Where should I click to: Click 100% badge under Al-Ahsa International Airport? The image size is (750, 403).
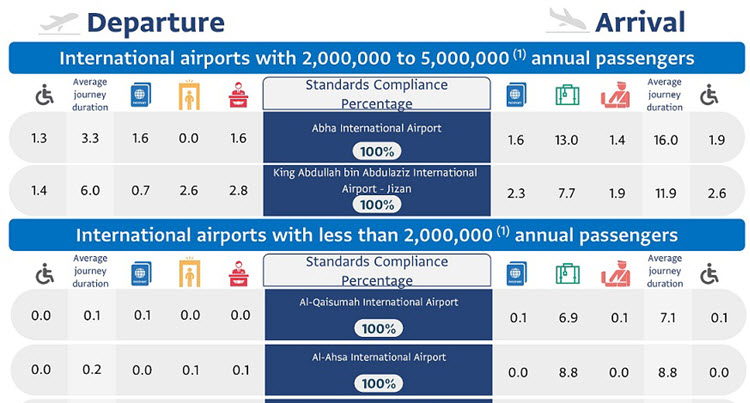click(377, 382)
